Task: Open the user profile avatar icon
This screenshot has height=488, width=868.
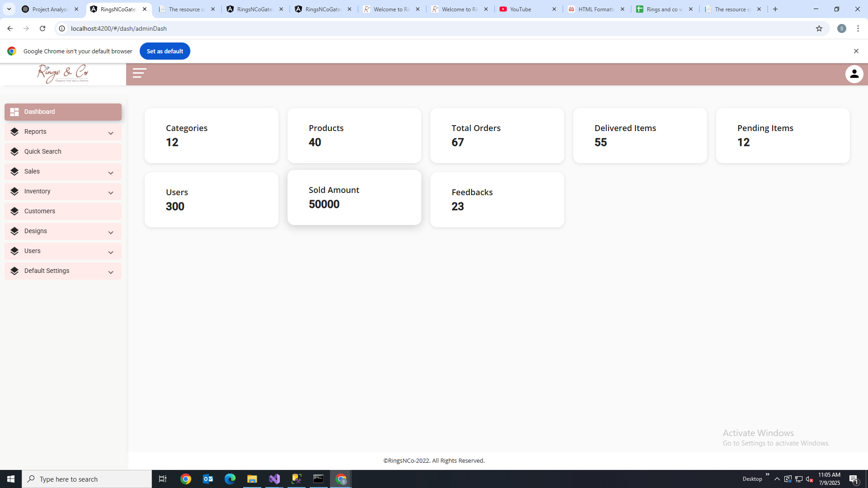Action: tap(854, 74)
